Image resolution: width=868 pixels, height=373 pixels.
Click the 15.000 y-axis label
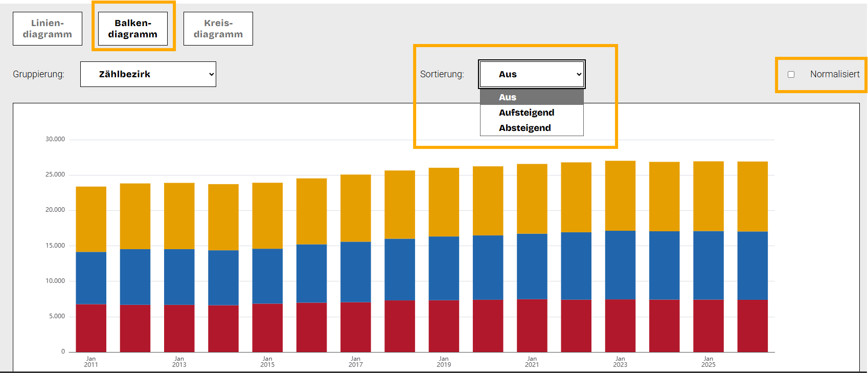pos(55,246)
